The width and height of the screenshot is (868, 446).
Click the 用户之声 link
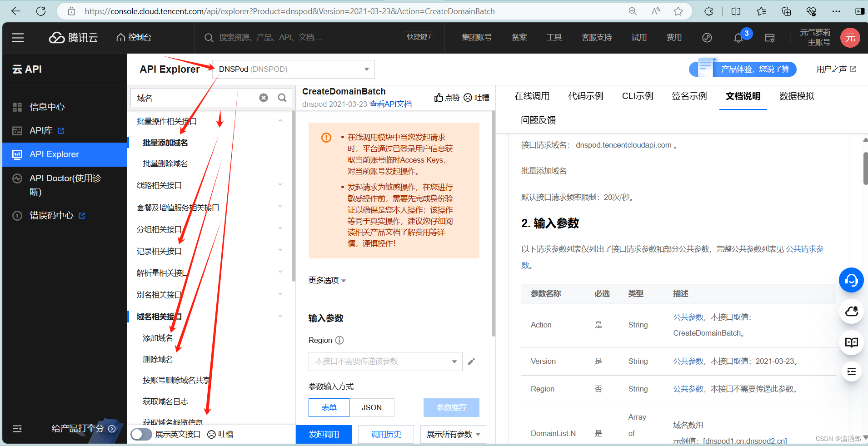[836, 69]
